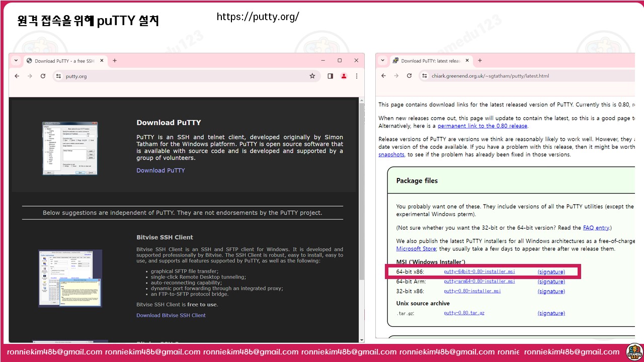Click PuTTY configuration screenshot thumbnail

coord(70,148)
